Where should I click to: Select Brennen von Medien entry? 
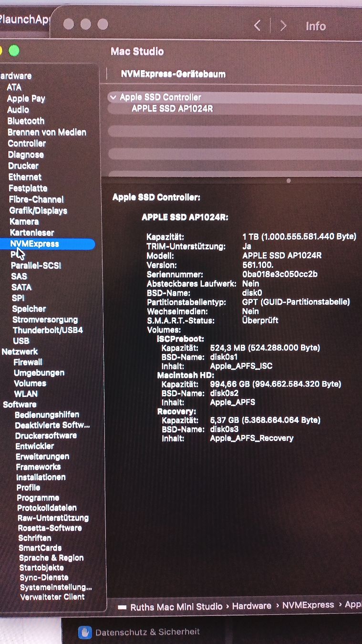(47, 132)
